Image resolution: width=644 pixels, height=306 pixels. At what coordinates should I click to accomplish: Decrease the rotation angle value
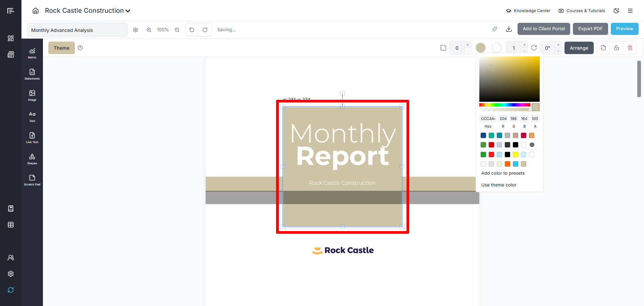pyautogui.click(x=558, y=51)
